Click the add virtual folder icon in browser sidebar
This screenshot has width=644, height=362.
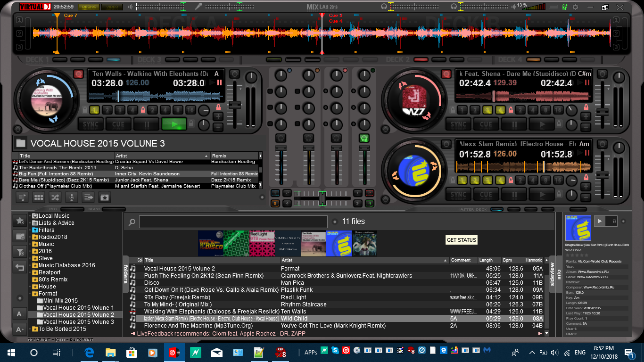[x=20, y=236]
